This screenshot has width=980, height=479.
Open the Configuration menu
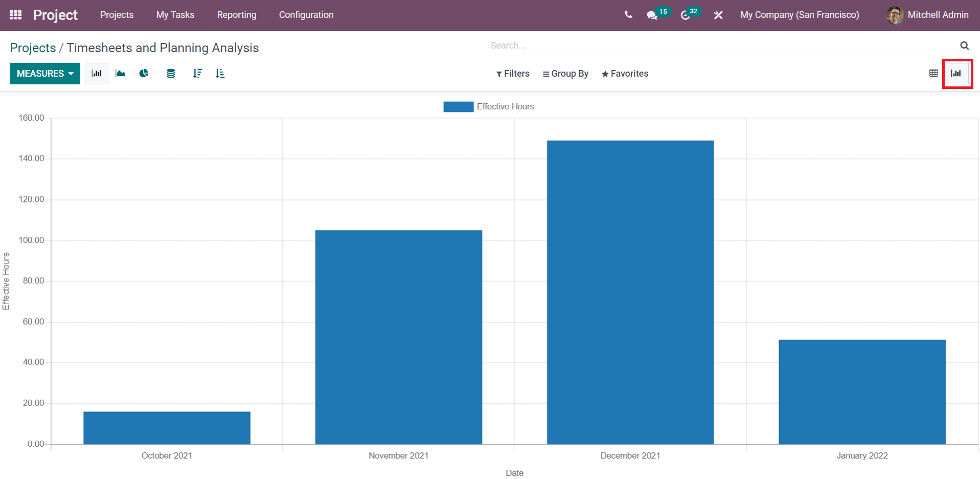pos(306,15)
